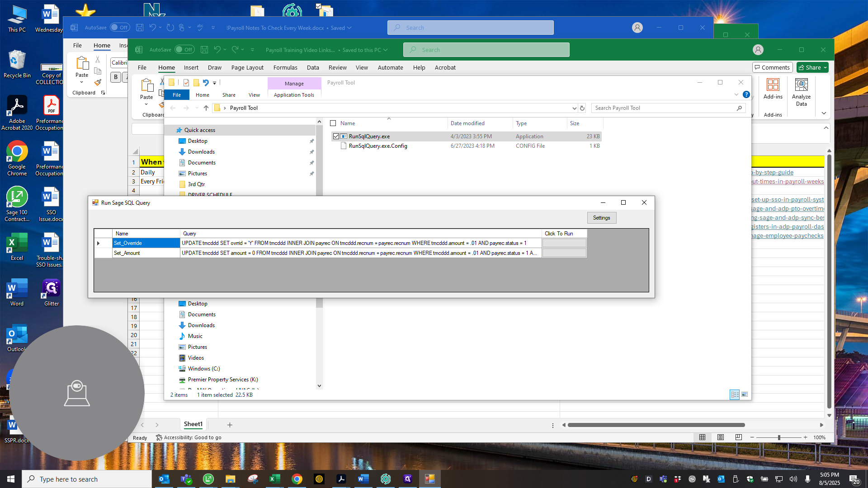The height and width of the screenshot is (488, 868).
Task: Switch Excel to Page Layout view icon
Action: point(721,437)
